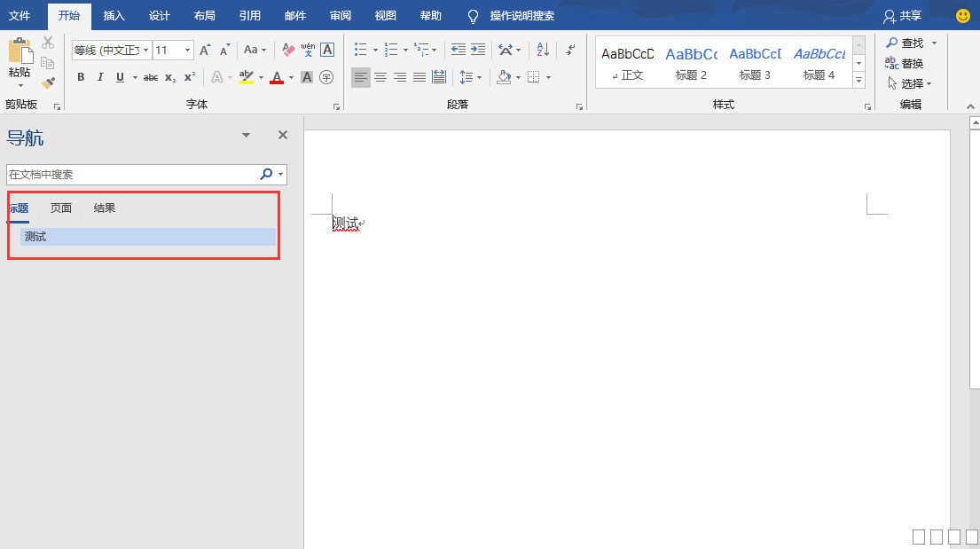Click the Justify alignment icon

click(x=419, y=77)
